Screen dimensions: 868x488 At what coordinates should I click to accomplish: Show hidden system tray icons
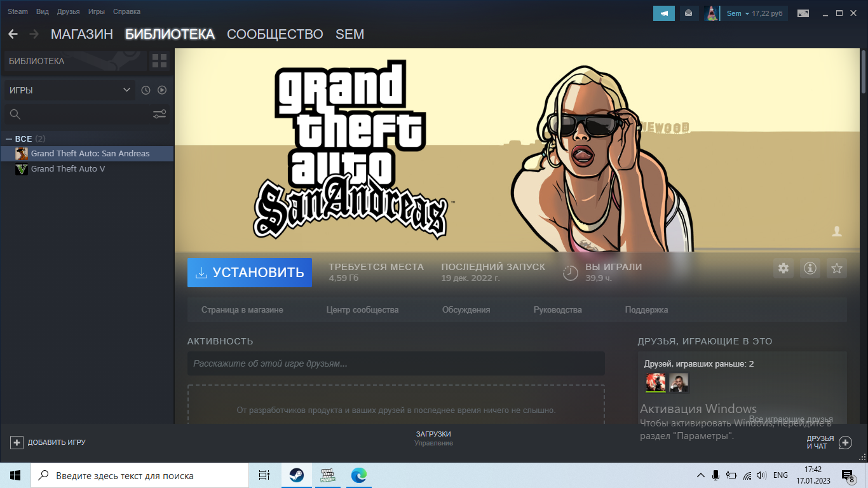(701, 475)
